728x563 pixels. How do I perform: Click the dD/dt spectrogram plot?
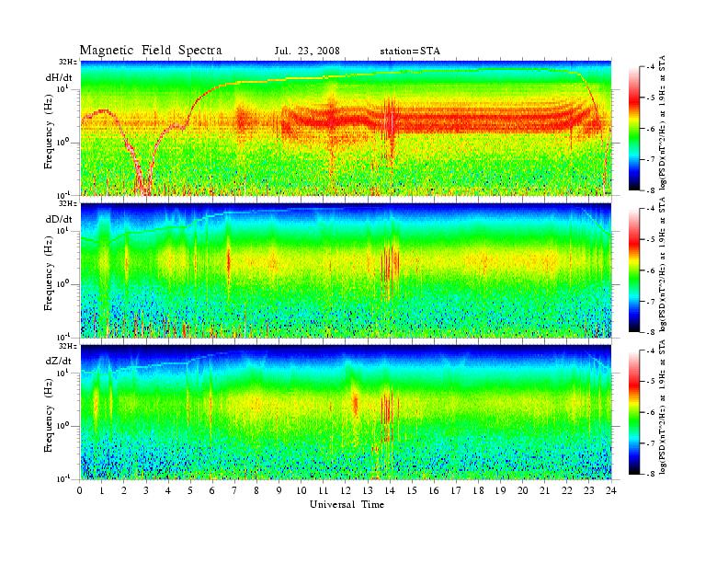pos(346,270)
